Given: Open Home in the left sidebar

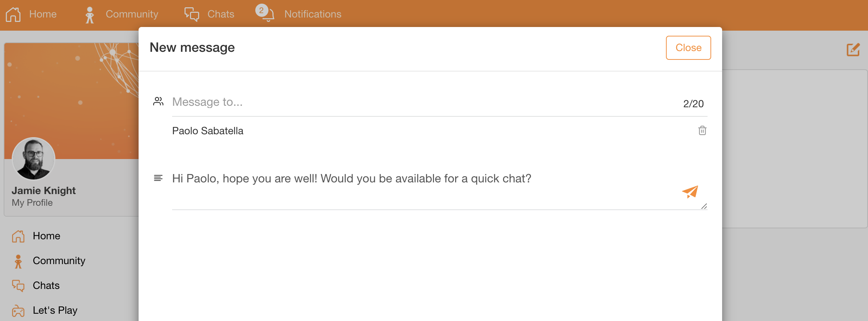Looking at the screenshot, I should [46, 236].
